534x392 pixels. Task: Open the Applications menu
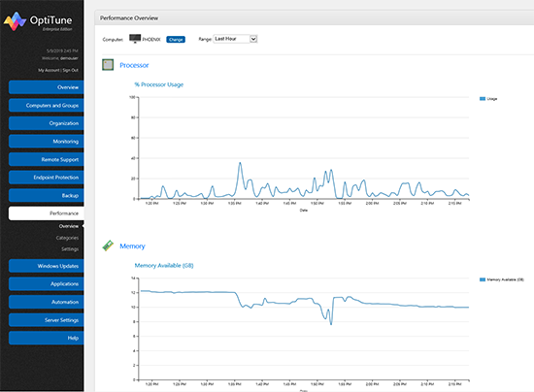47,283
